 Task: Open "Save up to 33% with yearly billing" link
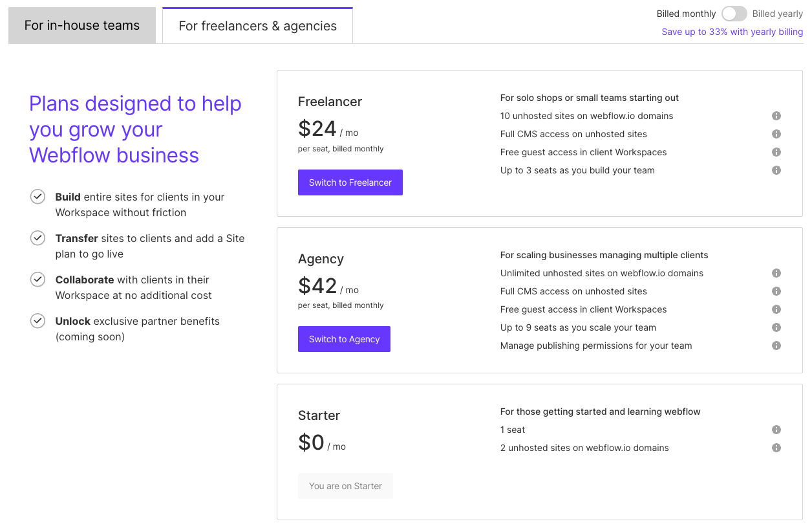[732, 31]
